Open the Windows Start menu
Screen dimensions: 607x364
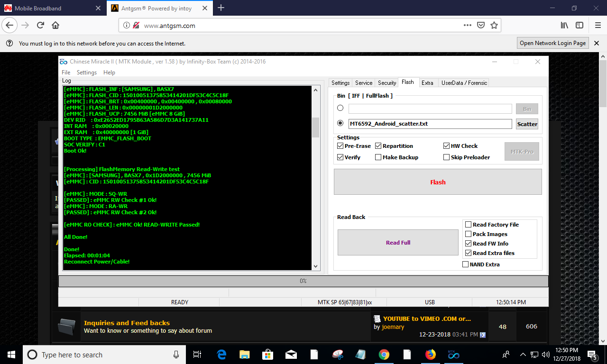[11, 355]
